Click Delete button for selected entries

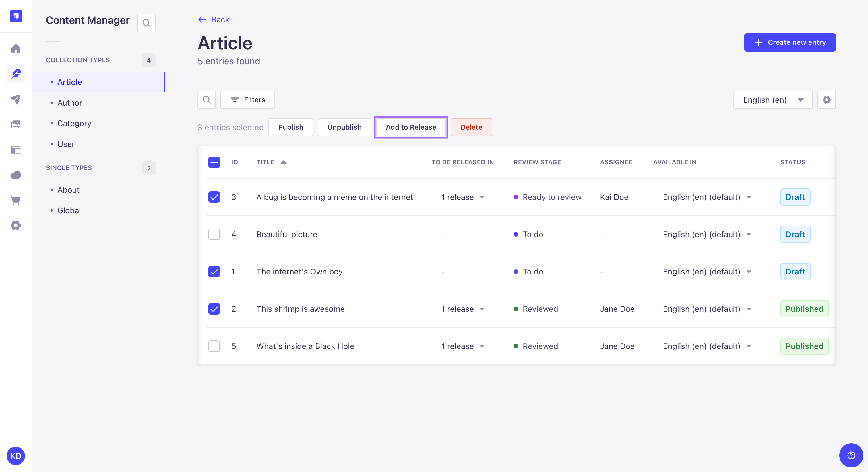click(471, 127)
